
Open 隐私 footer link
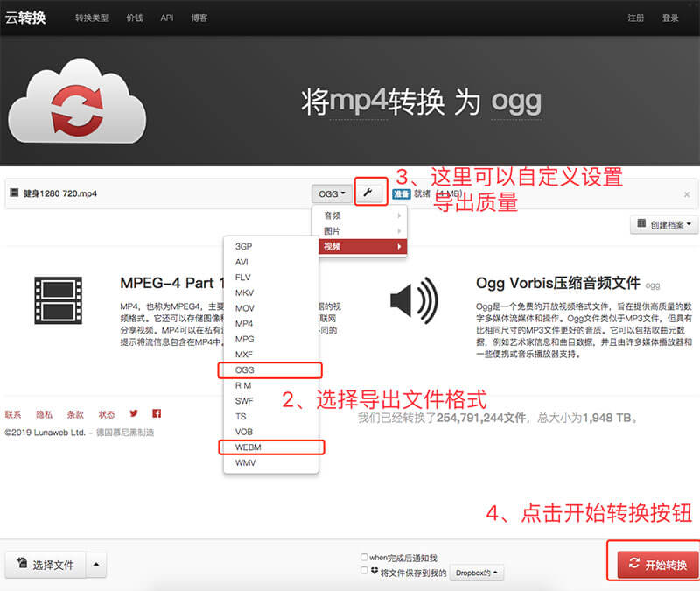pos(45,414)
